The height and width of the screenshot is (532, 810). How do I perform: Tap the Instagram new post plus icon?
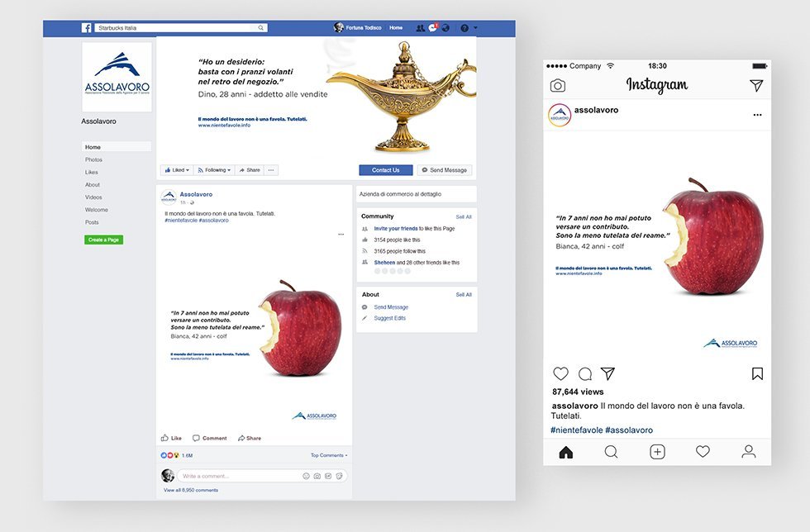click(657, 452)
